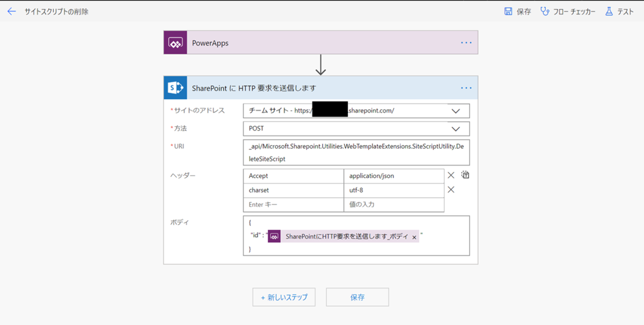
Task: Click the empty 値の入力 field
Action: click(394, 205)
